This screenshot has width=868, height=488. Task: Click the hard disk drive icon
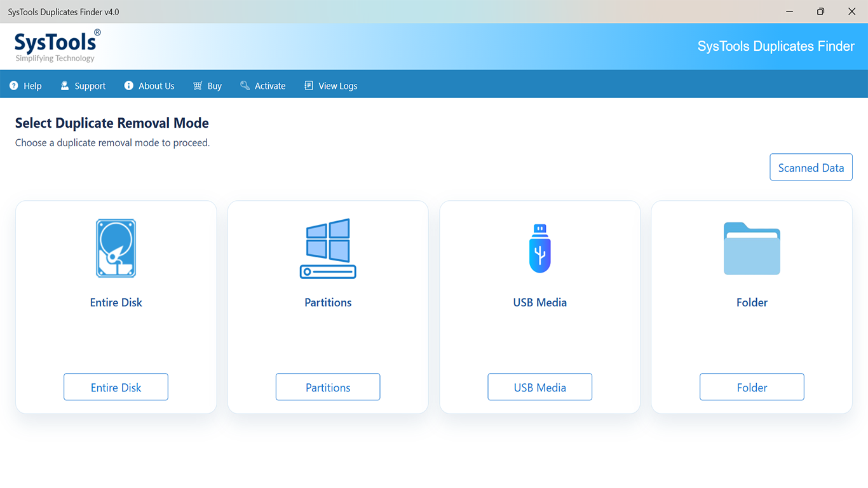pos(116,248)
